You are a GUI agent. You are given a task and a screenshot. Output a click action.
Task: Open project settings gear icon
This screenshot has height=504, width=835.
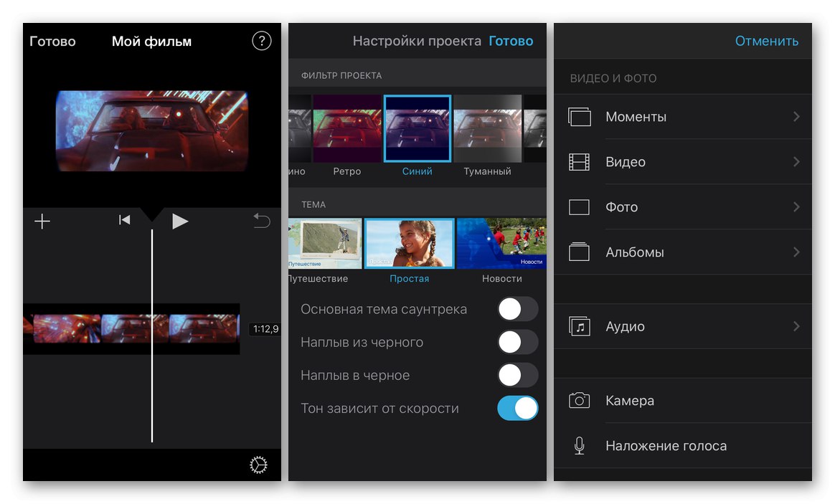(258, 465)
